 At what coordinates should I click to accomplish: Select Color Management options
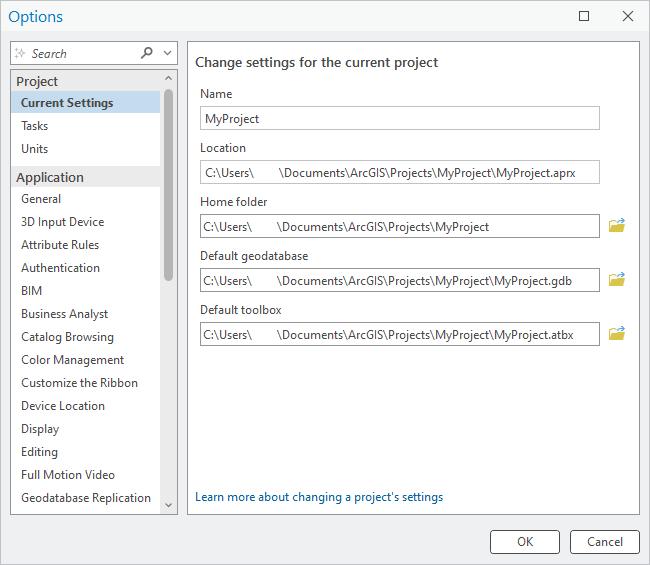73,360
